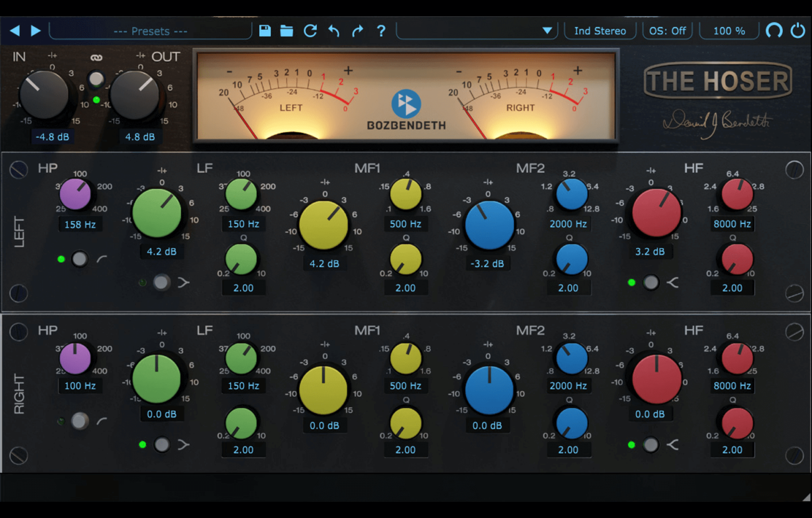Open help with the question mark icon
This screenshot has width=812, height=518.
381,31
